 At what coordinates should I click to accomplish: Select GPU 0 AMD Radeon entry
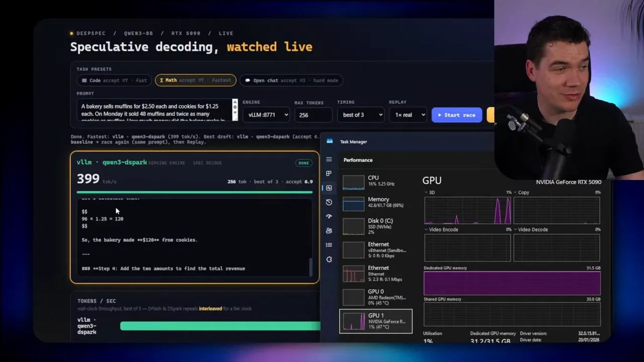point(376,297)
